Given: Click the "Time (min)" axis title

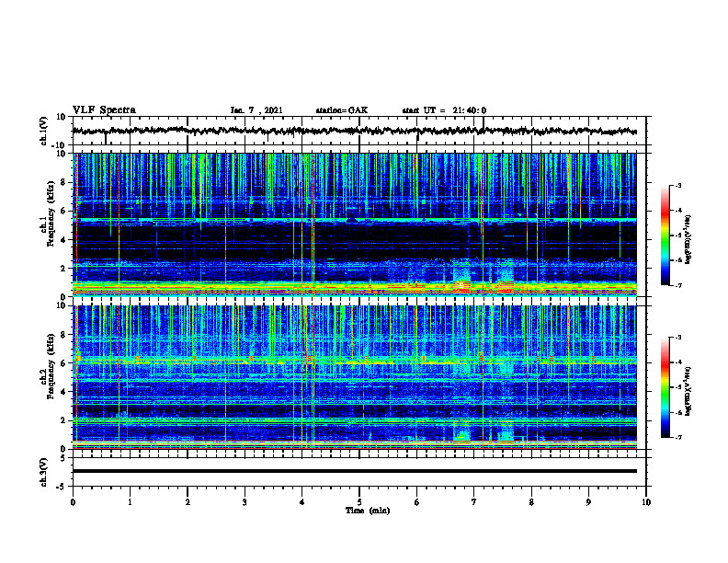Looking at the screenshot, I should 368,511.
